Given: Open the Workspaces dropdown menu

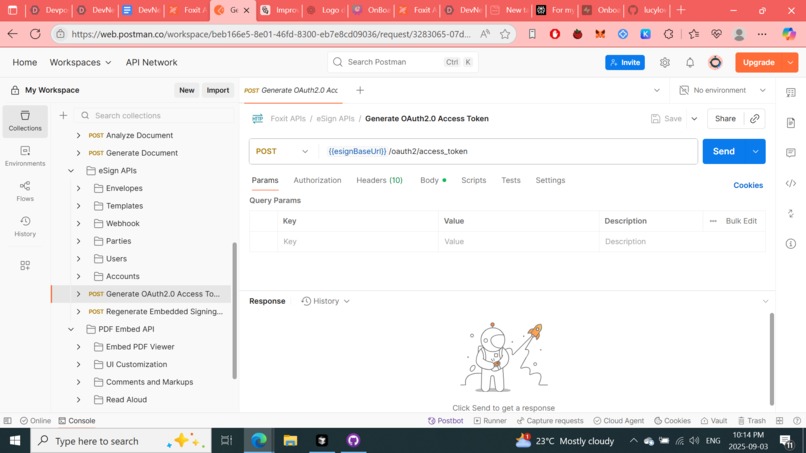Looking at the screenshot, I should pyautogui.click(x=80, y=62).
